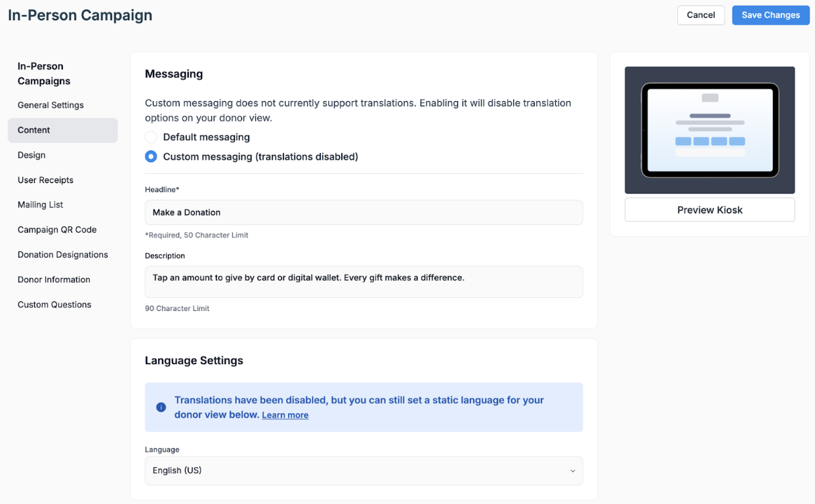Click the '90 Character Limit' hint text

[177, 308]
